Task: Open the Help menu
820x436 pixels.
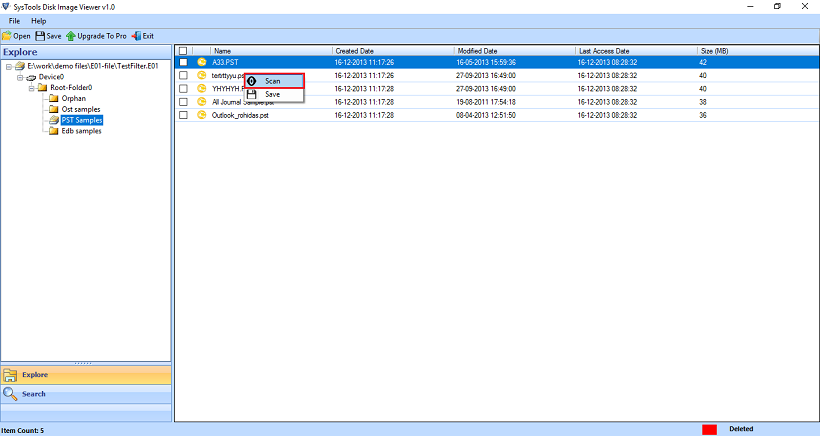Action: 39,21
